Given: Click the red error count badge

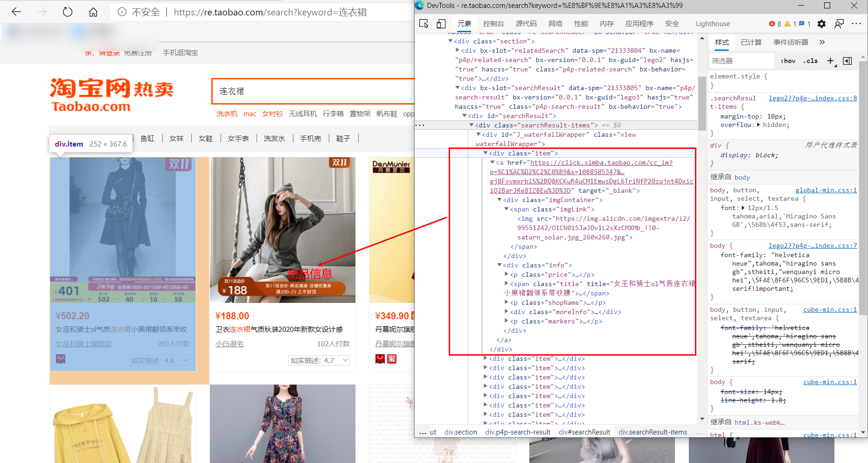Looking at the screenshot, I should tap(775, 24).
